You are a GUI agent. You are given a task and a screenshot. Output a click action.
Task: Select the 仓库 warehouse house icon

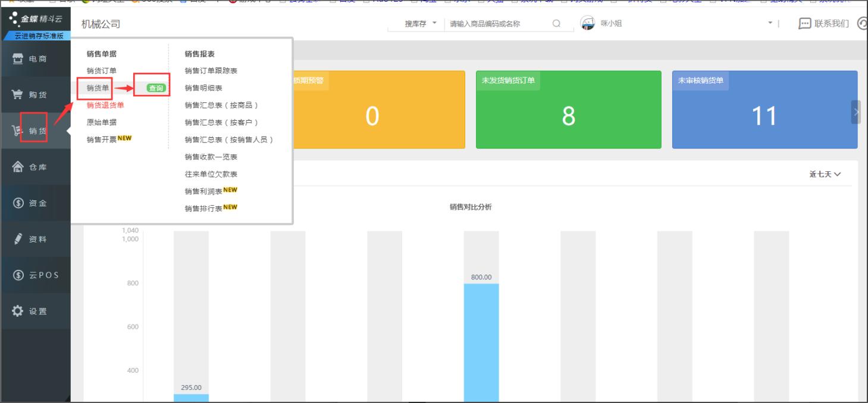[x=18, y=167]
